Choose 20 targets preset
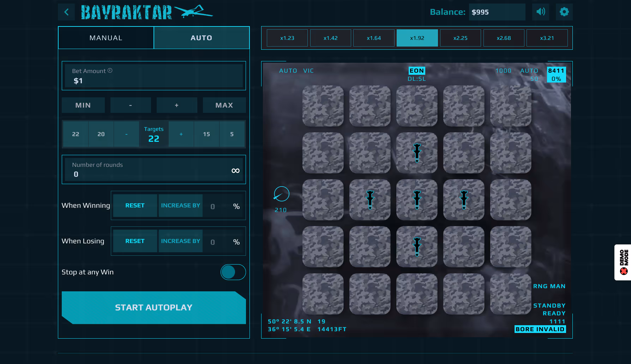Image resolution: width=631 pixels, height=364 pixels. point(101,134)
